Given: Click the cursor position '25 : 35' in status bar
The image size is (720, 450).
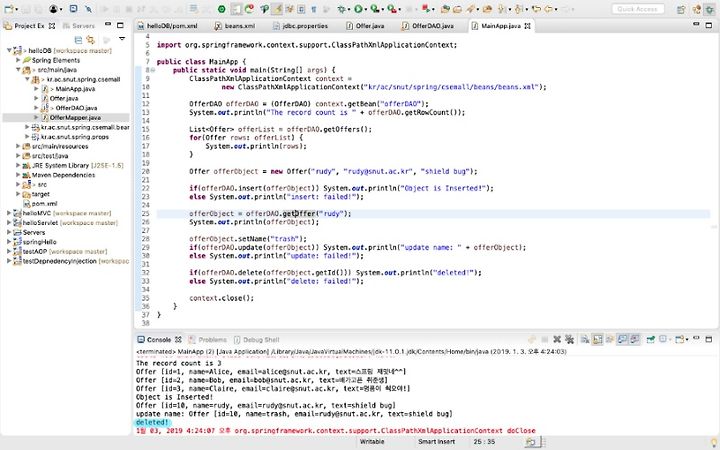Looking at the screenshot, I should pyautogui.click(x=484, y=442).
